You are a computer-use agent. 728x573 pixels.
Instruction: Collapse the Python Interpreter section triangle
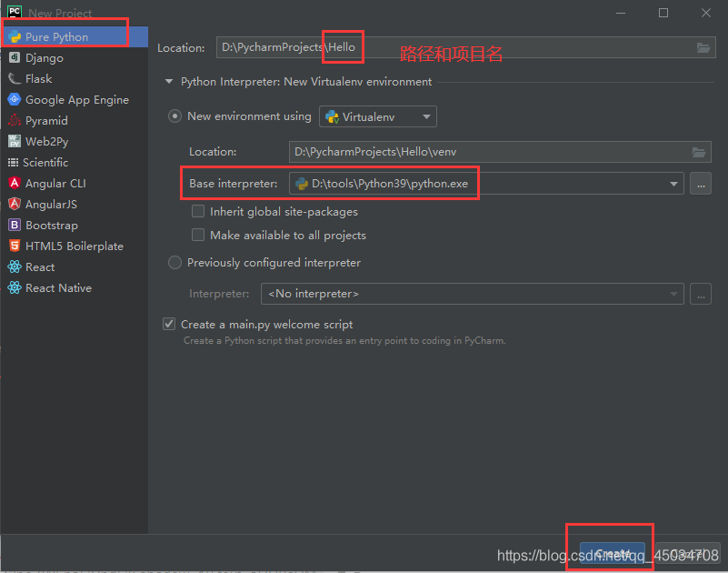click(168, 82)
